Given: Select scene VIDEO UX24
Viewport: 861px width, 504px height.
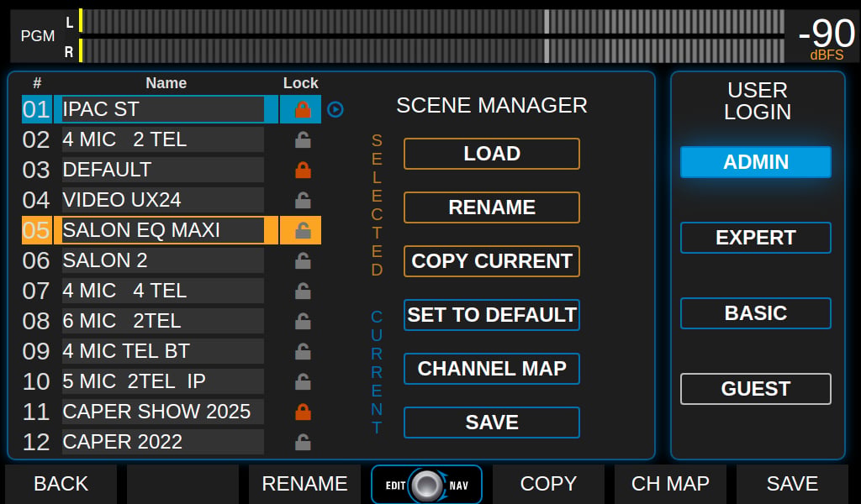Looking at the screenshot, I should click(163, 200).
